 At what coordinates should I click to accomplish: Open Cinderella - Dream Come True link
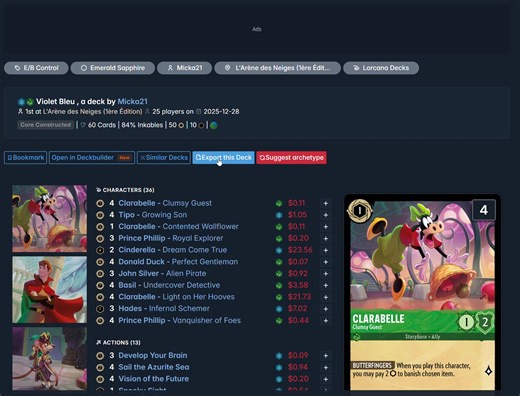pyautogui.click(x=173, y=250)
